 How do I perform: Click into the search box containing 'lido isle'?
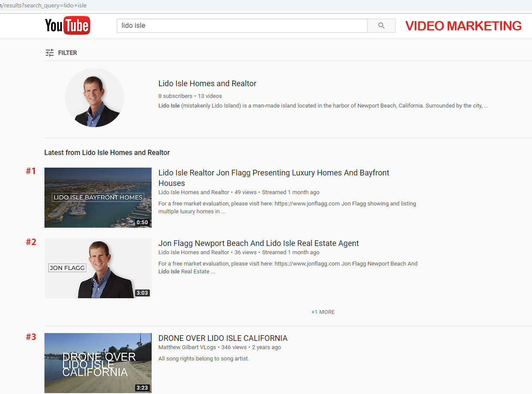point(242,26)
